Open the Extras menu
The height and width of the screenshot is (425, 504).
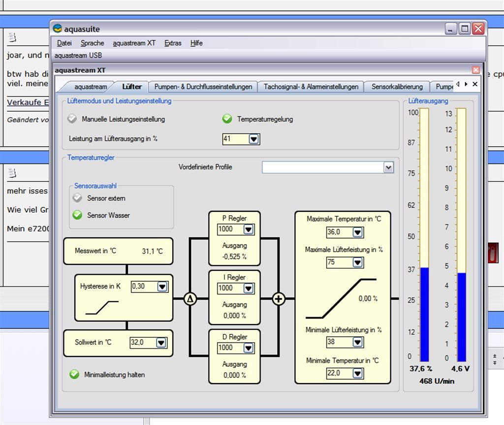coord(173,43)
